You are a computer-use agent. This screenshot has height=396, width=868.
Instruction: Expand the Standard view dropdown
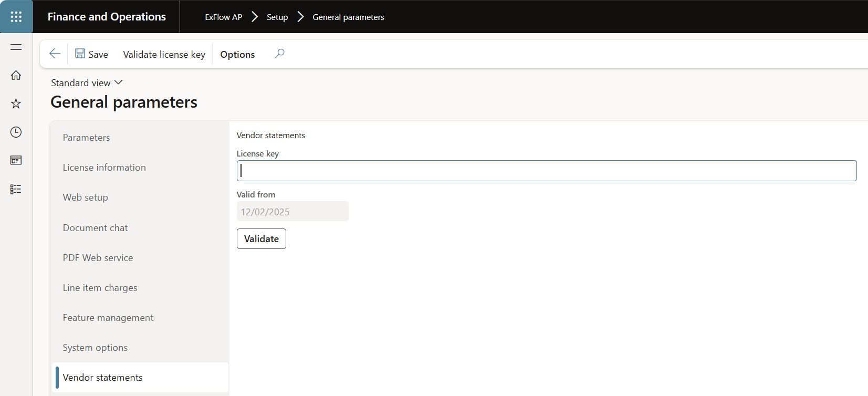[x=87, y=83]
